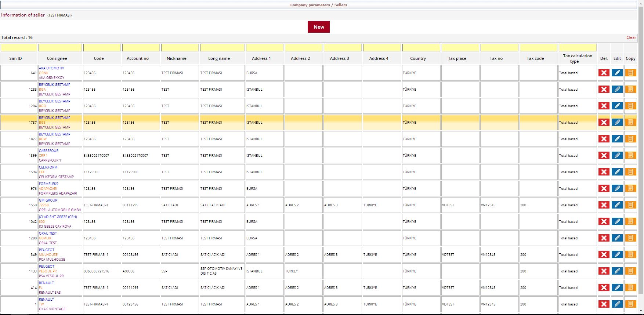Viewport: 644px width, 315px height.
Task: Edit the ORAU TEST seller record
Action: click(617, 238)
